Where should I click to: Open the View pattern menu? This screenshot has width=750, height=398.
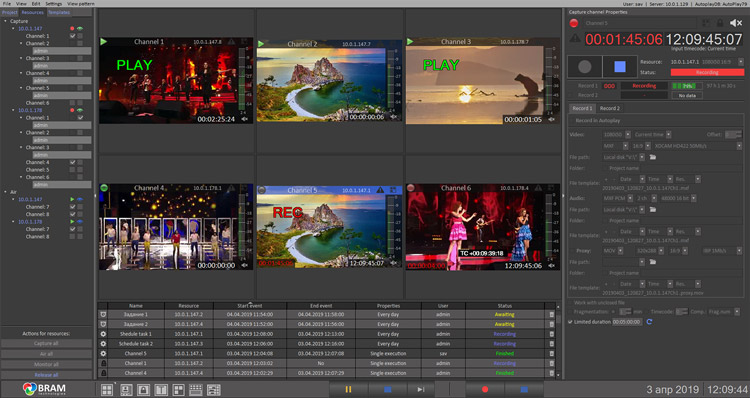point(80,3)
